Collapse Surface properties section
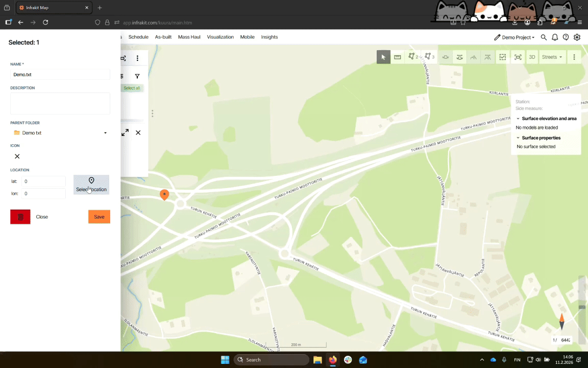Image resolution: width=588 pixels, height=368 pixels. (518, 138)
